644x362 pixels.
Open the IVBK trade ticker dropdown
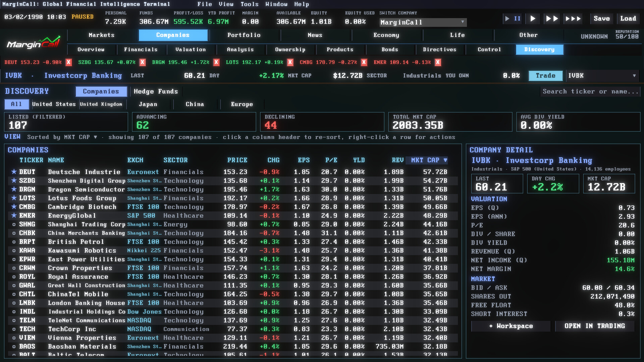602,76
